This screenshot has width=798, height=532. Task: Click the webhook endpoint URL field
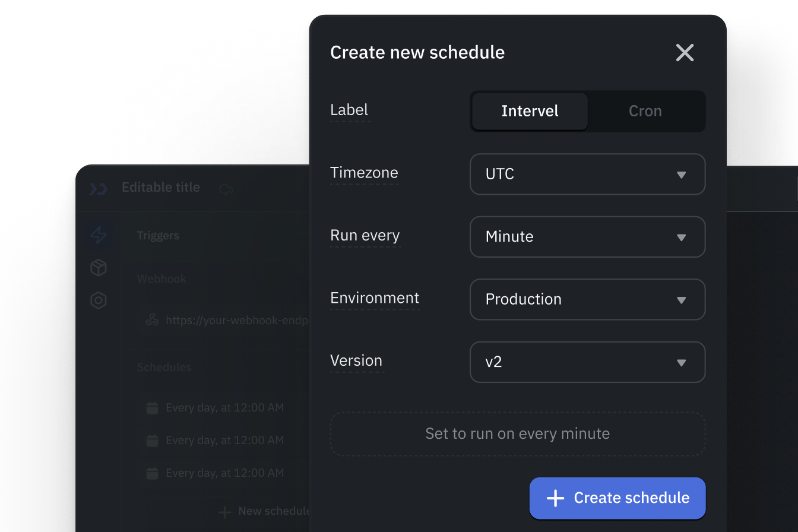pos(224,320)
